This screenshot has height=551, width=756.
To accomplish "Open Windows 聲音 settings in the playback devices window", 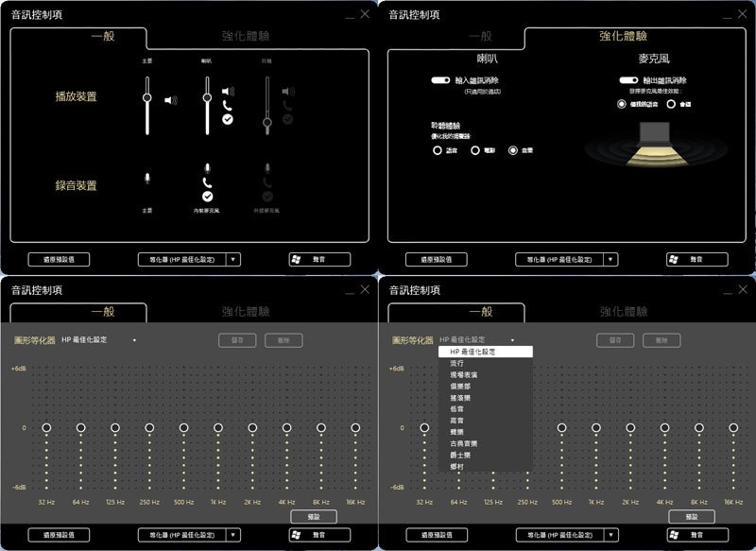I will click(x=319, y=259).
